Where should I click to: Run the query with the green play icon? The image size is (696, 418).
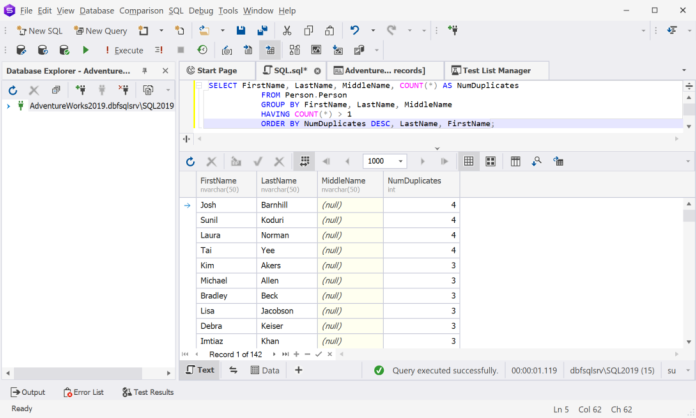coord(86,50)
